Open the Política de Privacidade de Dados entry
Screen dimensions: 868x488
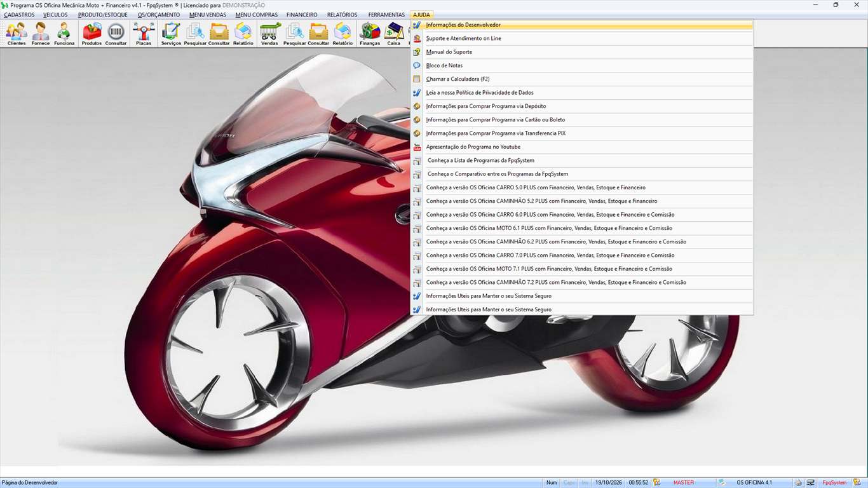[x=582, y=93]
